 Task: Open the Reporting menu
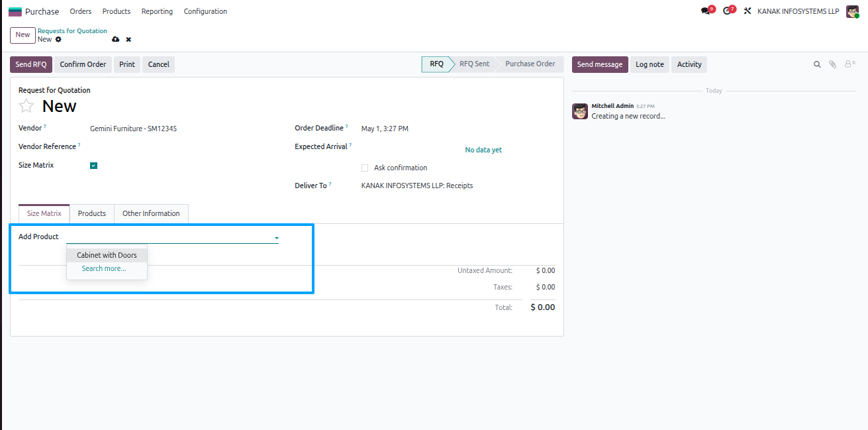tap(157, 11)
